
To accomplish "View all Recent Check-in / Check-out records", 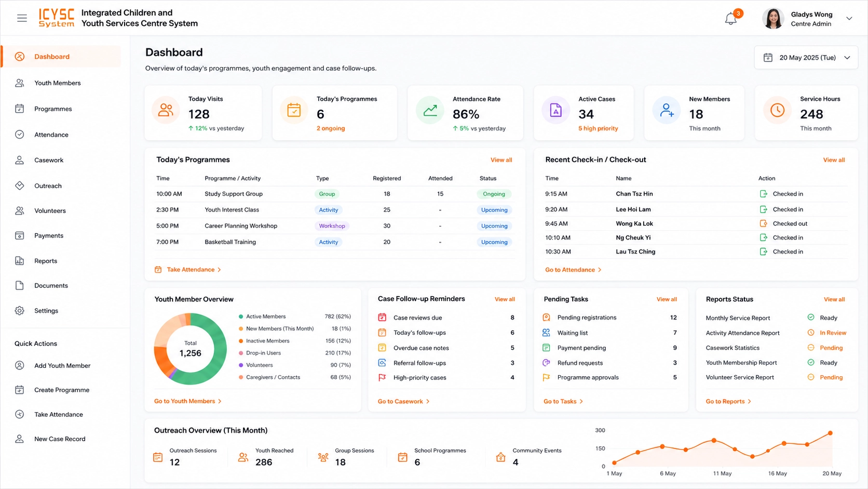I will pyautogui.click(x=834, y=160).
